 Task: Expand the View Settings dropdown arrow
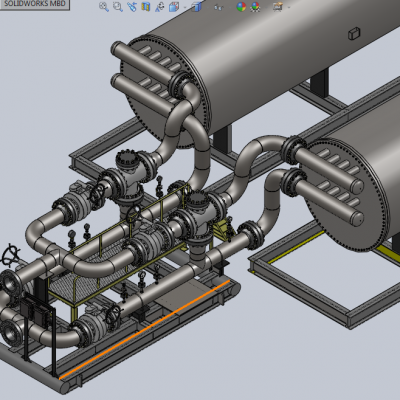288,7
